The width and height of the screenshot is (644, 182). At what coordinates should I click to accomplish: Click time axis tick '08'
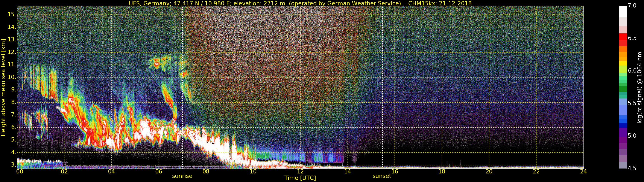(x=206, y=172)
